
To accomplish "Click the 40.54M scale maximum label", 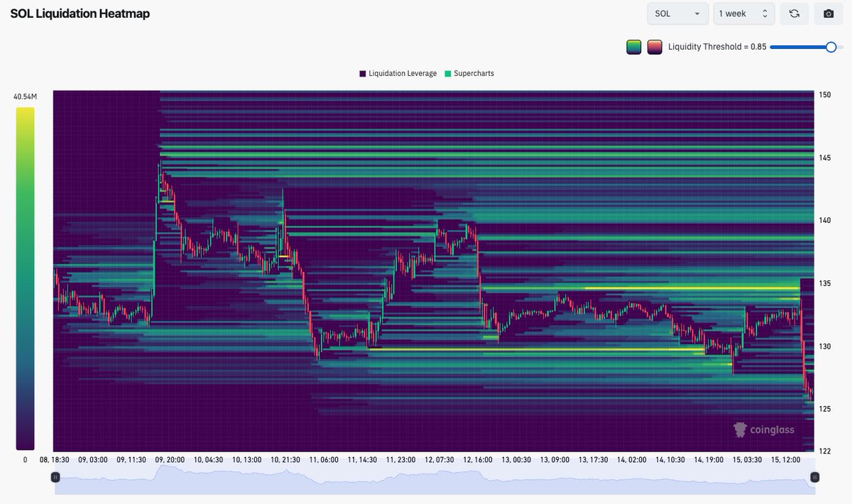I will click(x=25, y=97).
